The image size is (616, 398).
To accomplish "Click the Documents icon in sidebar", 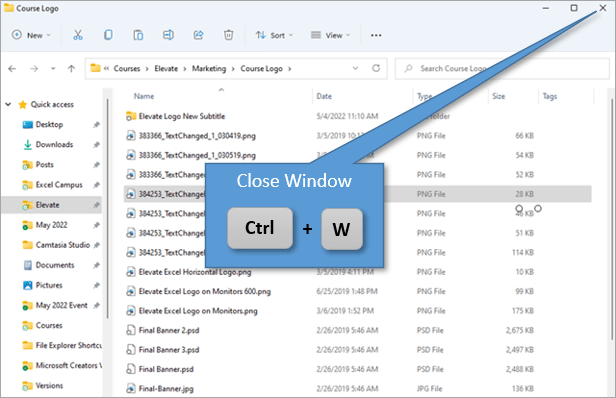I will tap(28, 265).
